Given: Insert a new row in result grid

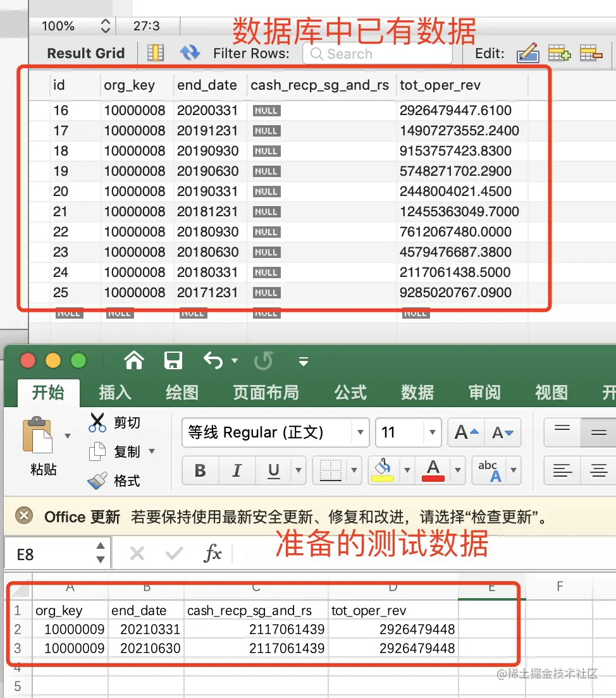Looking at the screenshot, I should [560, 53].
